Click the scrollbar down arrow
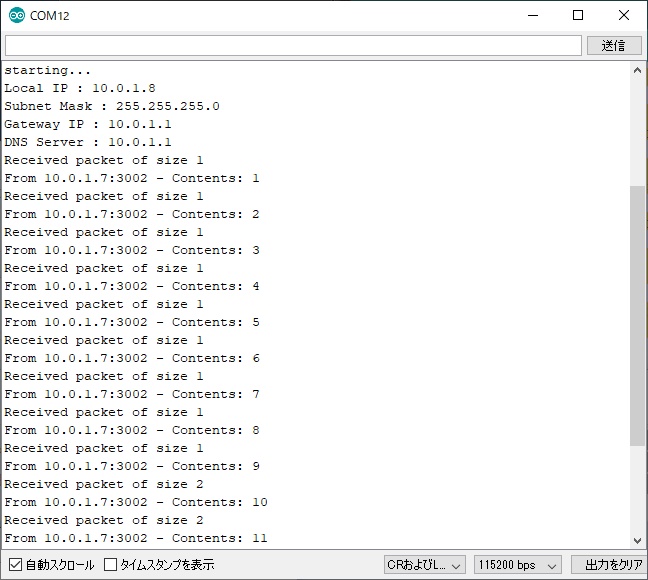This screenshot has width=648, height=580. pyautogui.click(x=637, y=540)
